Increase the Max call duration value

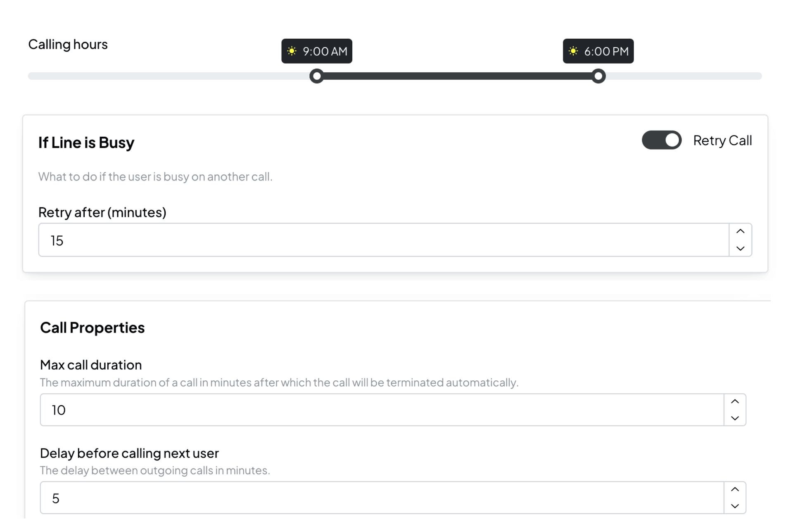pos(735,402)
